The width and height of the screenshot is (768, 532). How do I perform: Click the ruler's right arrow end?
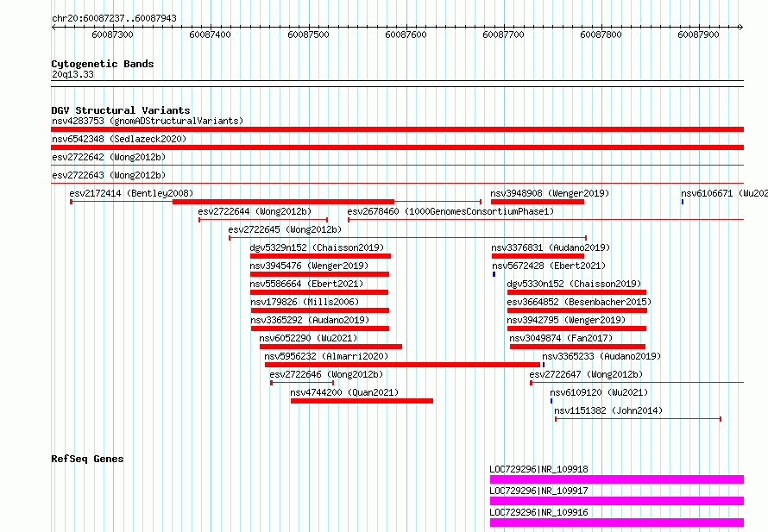[740, 27]
